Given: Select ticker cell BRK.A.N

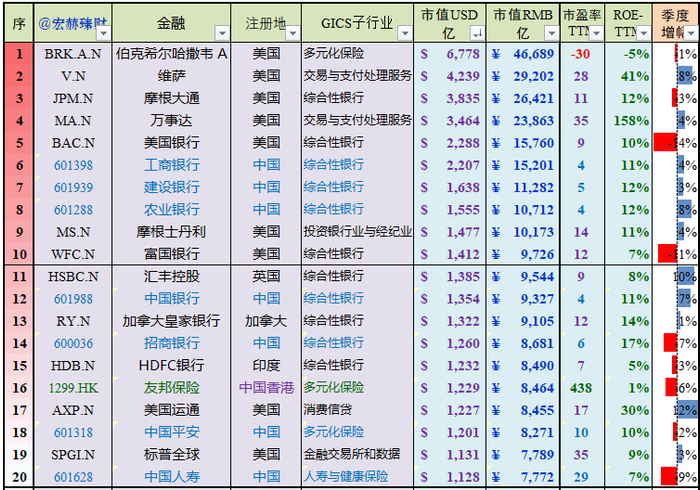Looking at the screenshot, I should click(73, 54).
